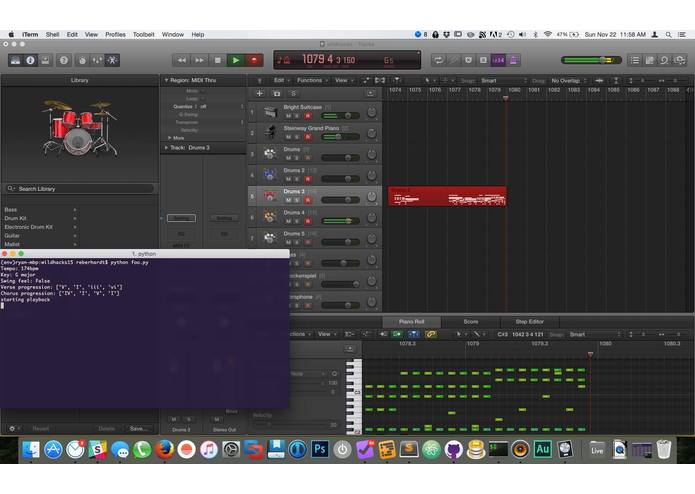Open the Note Pads button
695x494 pixels.
point(650,60)
